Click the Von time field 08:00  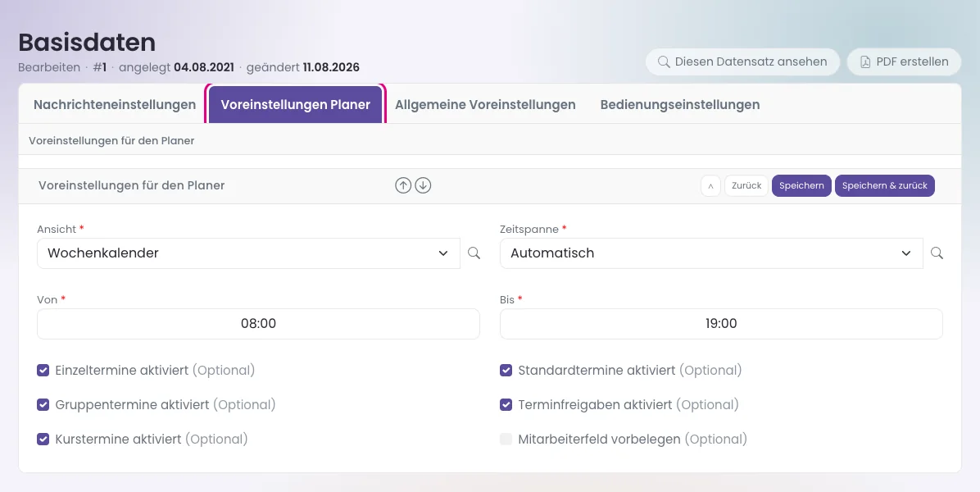pyautogui.click(x=258, y=324)
